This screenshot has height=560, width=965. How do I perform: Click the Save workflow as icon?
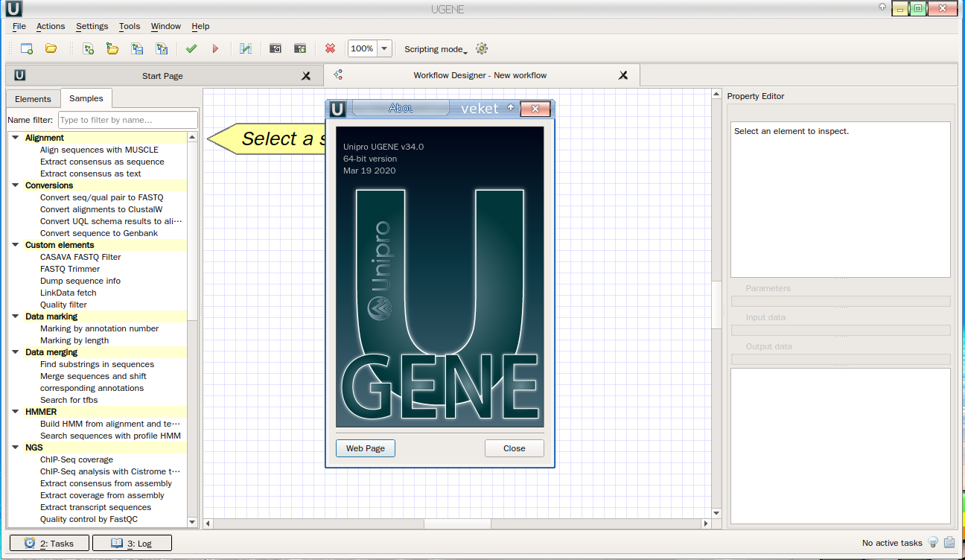(x=162, y=48)
